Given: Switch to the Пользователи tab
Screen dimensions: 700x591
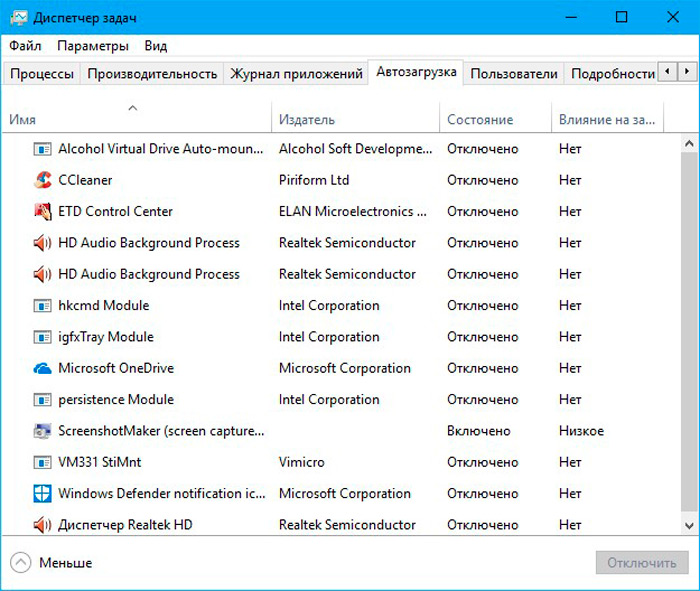Looking at the screenshot, I should coord(513,73).
